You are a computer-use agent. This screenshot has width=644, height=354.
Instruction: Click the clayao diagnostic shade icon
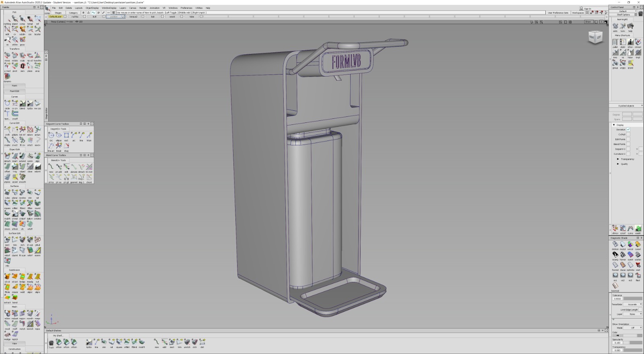point(623,265)
